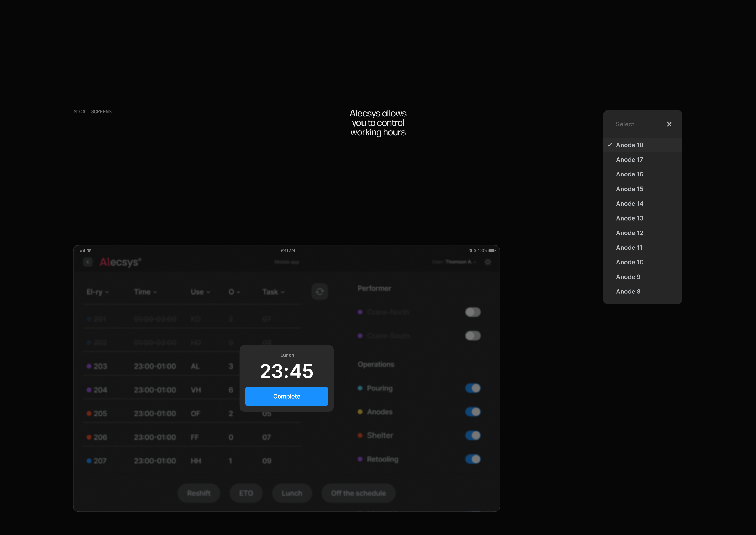
Task: Click the Off the schedule button
Action: point(358,493)
